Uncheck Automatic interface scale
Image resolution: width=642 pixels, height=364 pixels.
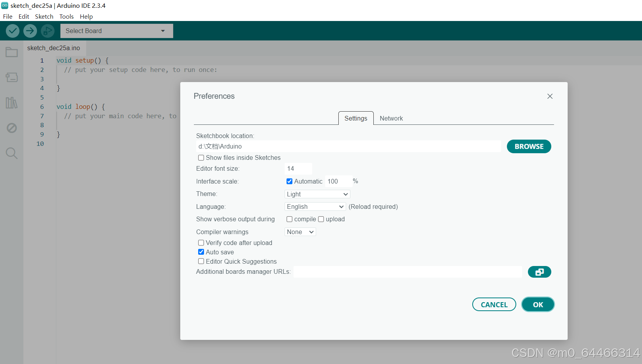point(289,181)
